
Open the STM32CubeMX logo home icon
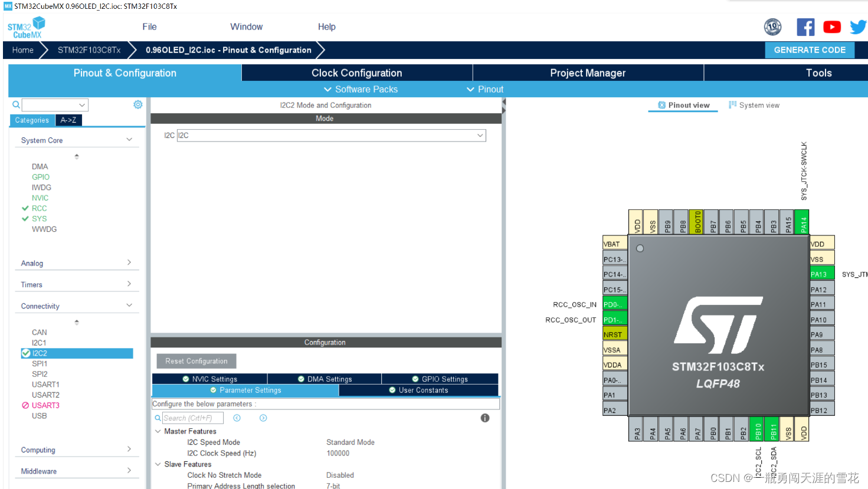[x=26, y=27]
